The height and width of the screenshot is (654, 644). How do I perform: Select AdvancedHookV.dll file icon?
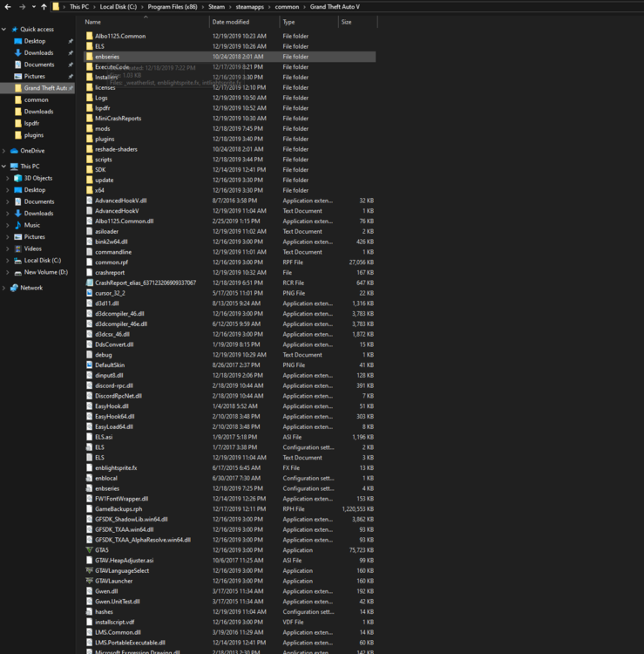89,201
